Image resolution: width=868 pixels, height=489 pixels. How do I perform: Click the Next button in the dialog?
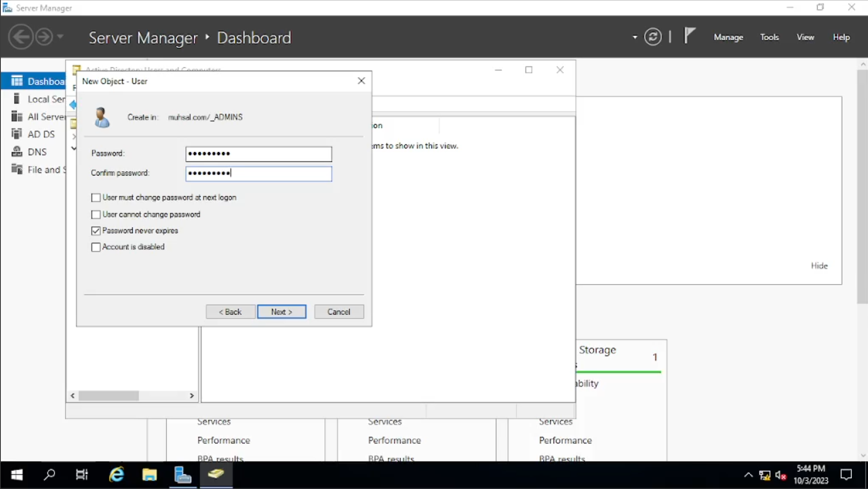pos(281,312)
